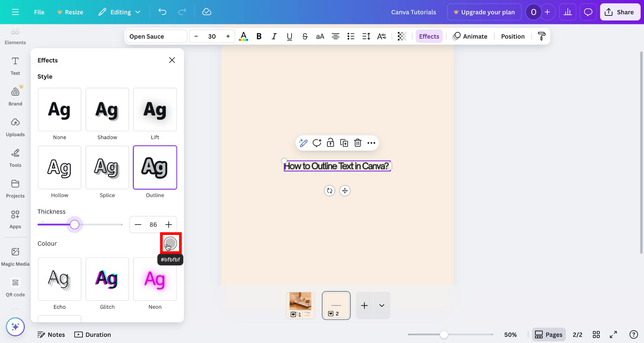The height and width of the screenshot is (343, 644).
Task: Toggle bold formatting
Action: coord(259,36)
